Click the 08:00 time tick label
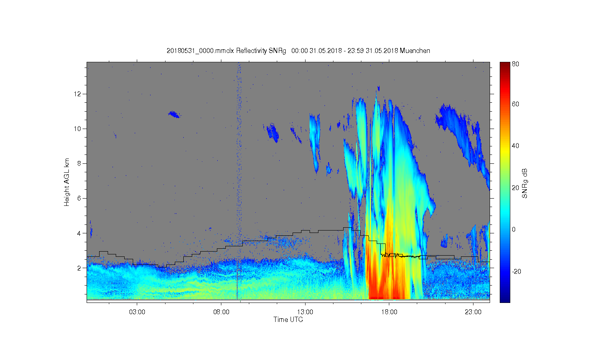Viewport: 607px width, 364px height. [221, 312]
